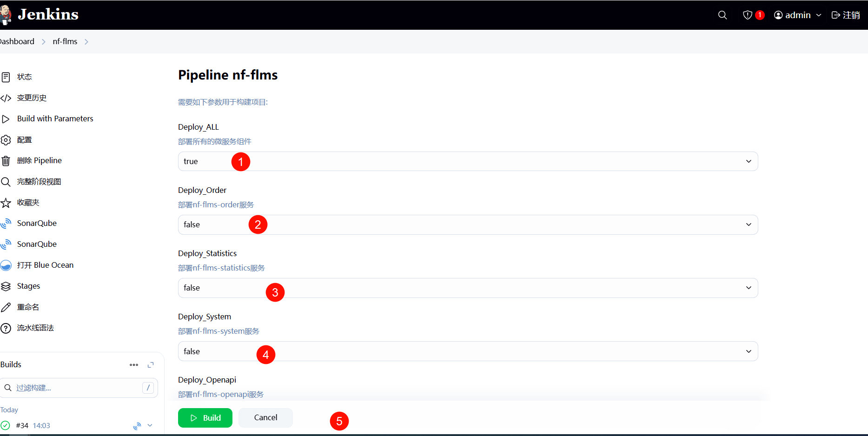Viewport: 868px width, 436px height.
Task: Click the Stages layers icon
Action: tap(6, 286)
